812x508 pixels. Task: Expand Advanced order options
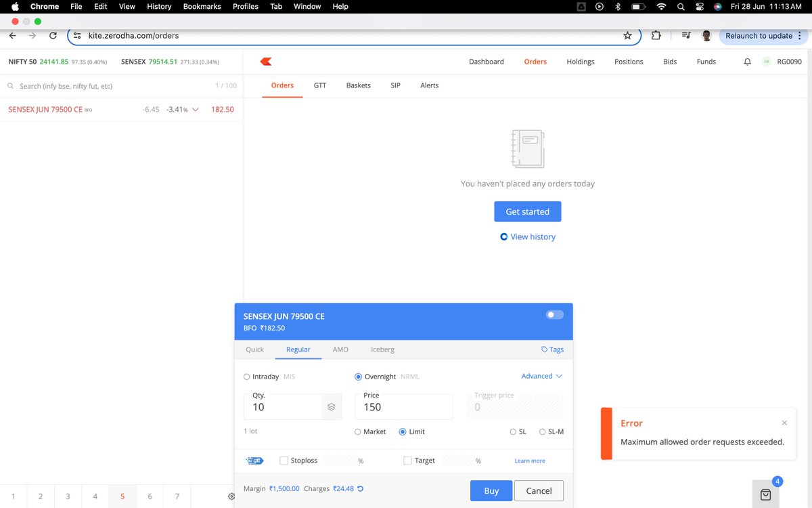point(542,376)
